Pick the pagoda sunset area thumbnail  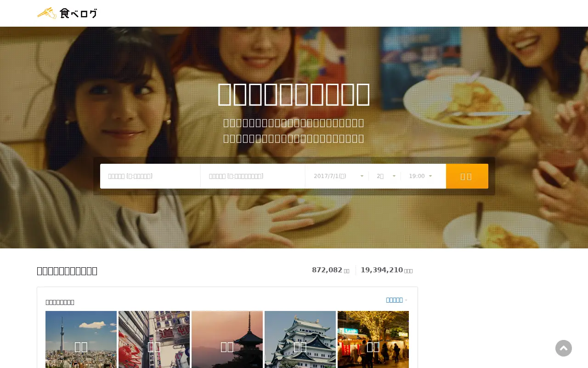[227, 339]
